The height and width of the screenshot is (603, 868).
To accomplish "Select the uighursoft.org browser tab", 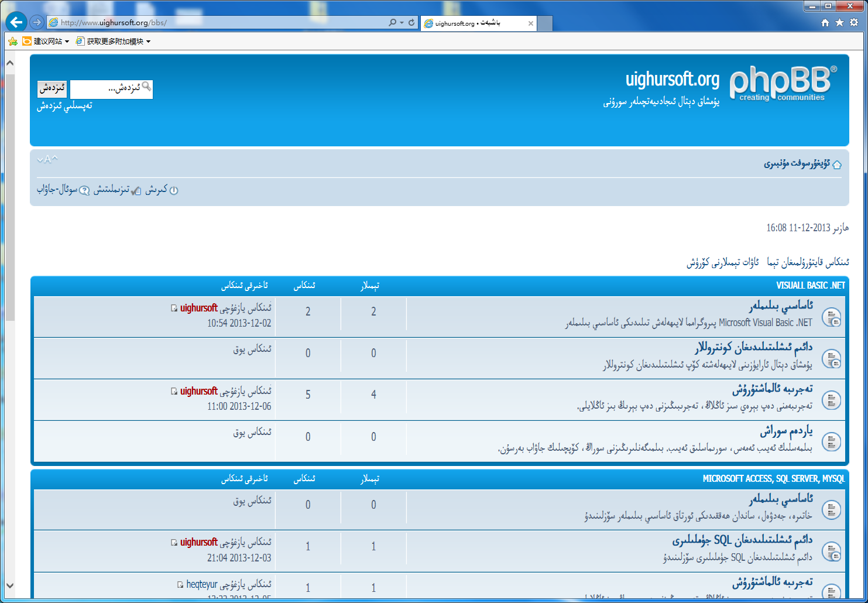I will (478, 23).
